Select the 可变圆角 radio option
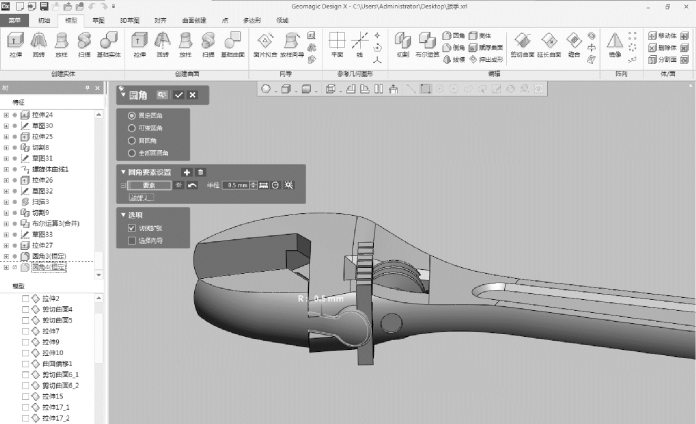The image size is (696, 424). pyautogui.click(x=131, y=128)
